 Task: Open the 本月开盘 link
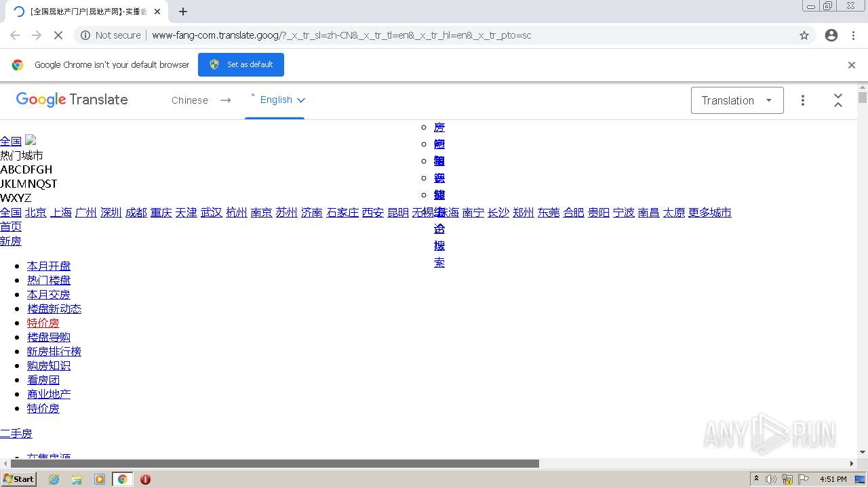tap(49, 266)
